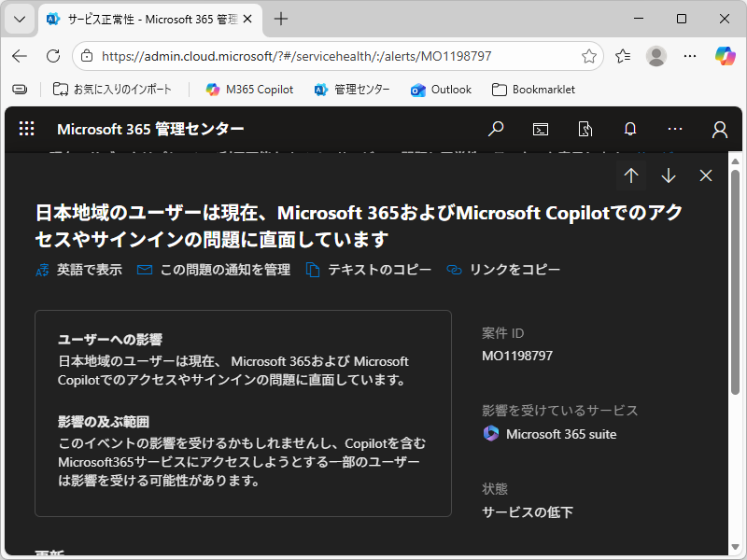Open the notifications bell in the admin header
Image resolution: width=747 pixels, height=560 pixels.
click(x=630, y=129)
